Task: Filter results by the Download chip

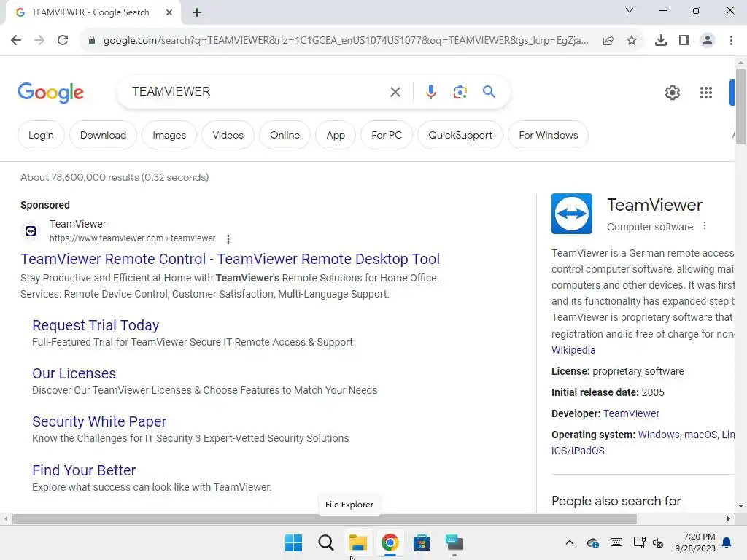Action: (103, 135)
